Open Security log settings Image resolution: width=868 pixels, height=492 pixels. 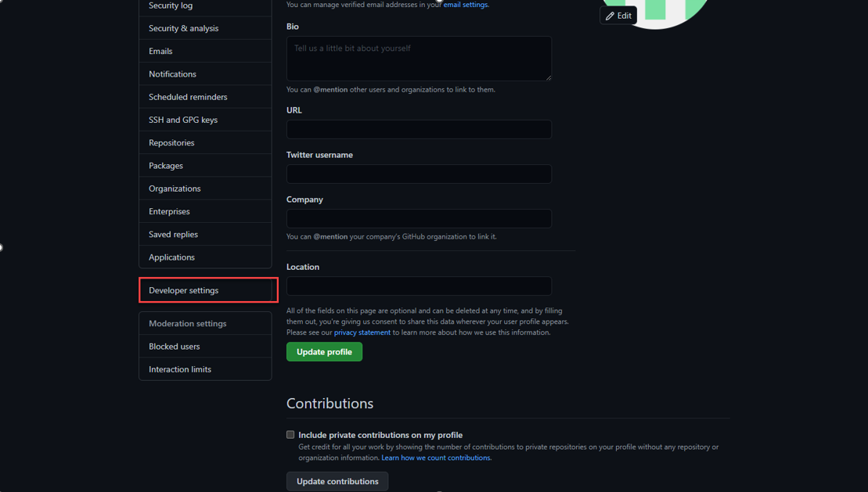[x=205, y=6]
